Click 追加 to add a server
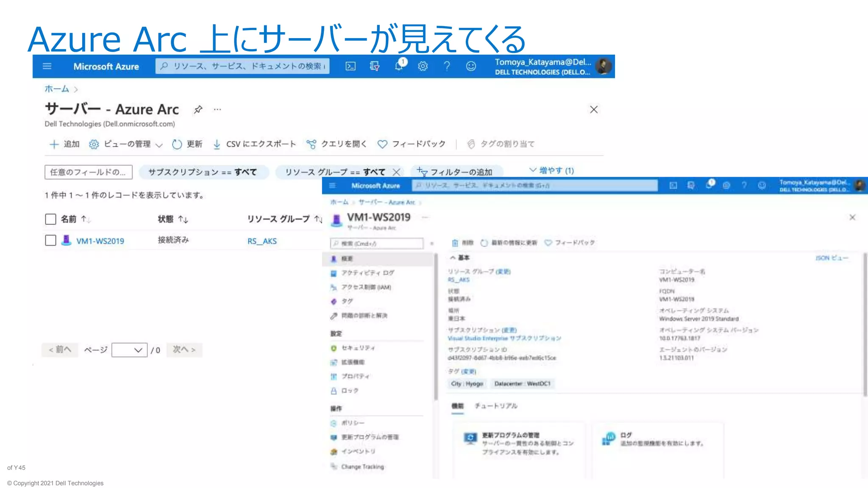The image size is (868, 488). (x=64, y=144)
